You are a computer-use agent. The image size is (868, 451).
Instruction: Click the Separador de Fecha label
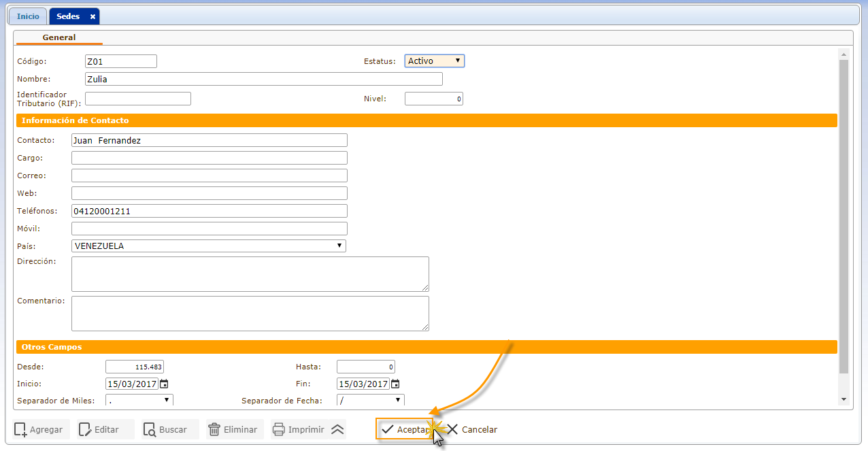pos(282,401)
